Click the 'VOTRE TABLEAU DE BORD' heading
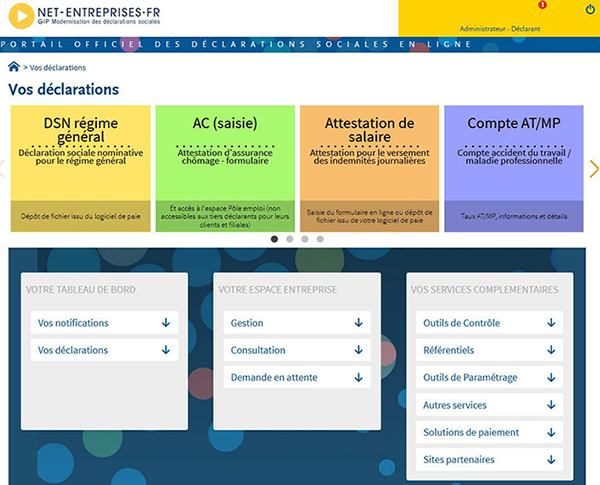 [80, 289]
